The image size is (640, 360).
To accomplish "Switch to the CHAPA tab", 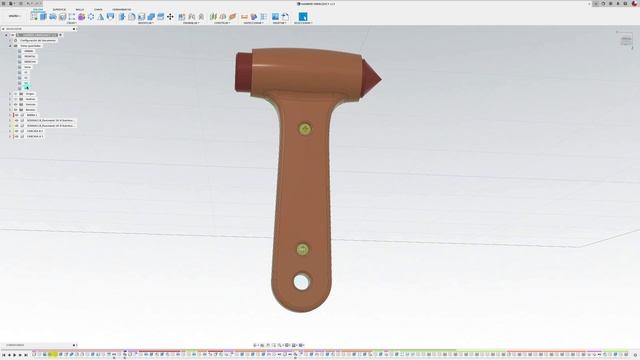I will (x=98, y=9).
